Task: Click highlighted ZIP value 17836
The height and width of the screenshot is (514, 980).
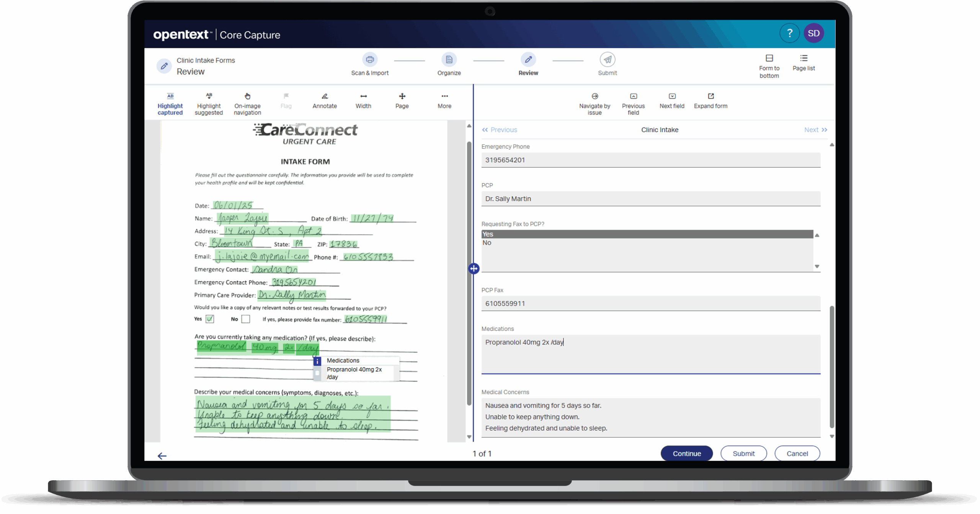Action: click(x=343, y=244)
